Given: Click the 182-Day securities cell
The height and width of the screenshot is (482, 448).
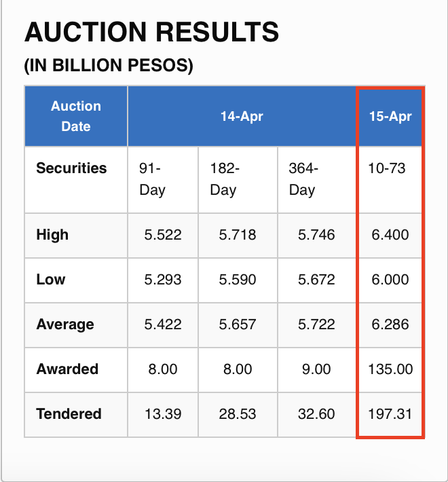Looking at the screenshot, I should tap(225, 179).
